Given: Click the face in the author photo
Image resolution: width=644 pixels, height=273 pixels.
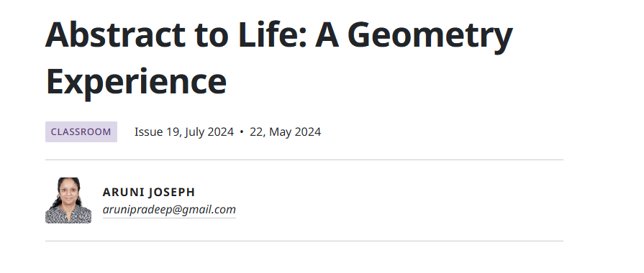Looking at the screenshot, I should click(x=68, y=191).
